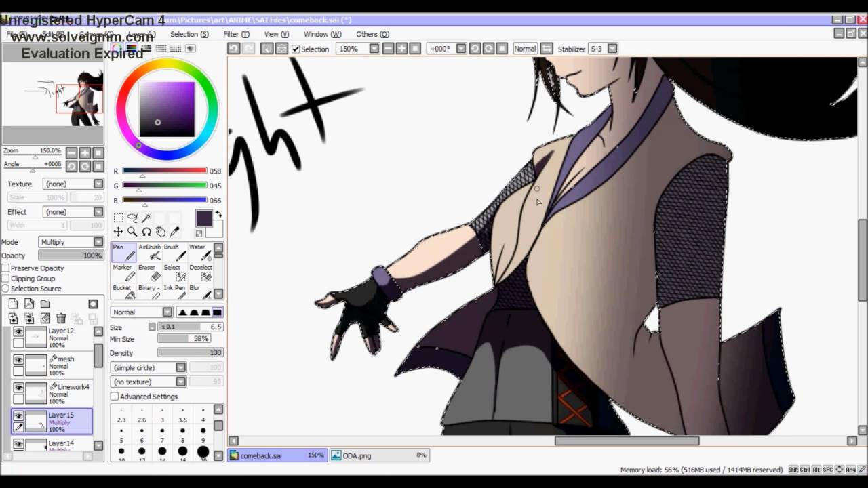Open the Others menu
Image resolution: width=868 pixels, height=488 pixels.
coord(372,34)
